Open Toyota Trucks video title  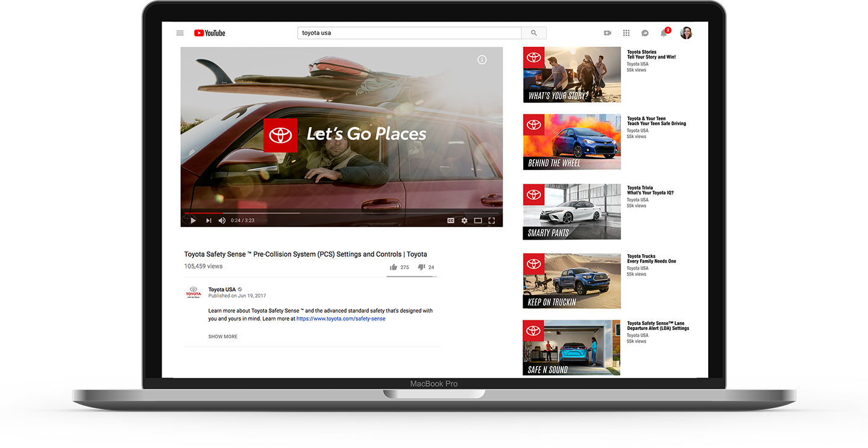point(652,259)
